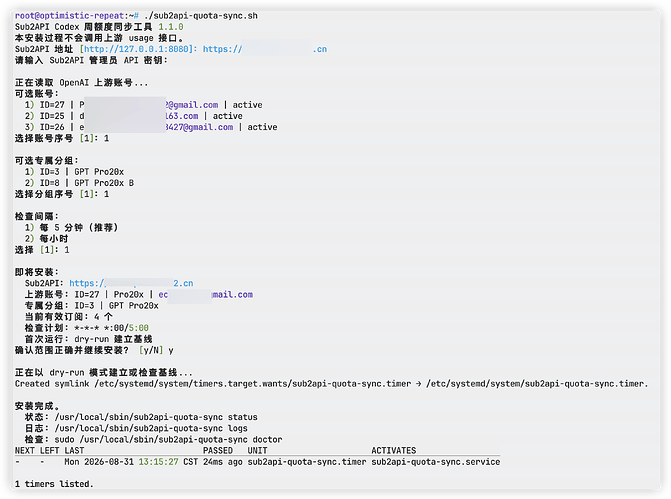
Task: Click sub2api-quota-sync.service in the ACTIVATES column
Action: [436, 462]
